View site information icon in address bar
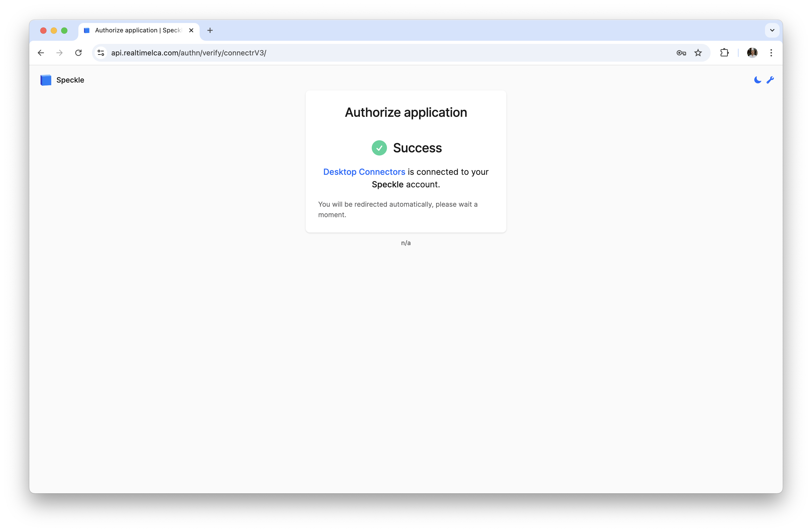Image resolution: width=812 pixels, height=532 pixels. click(x=101, y=53)
